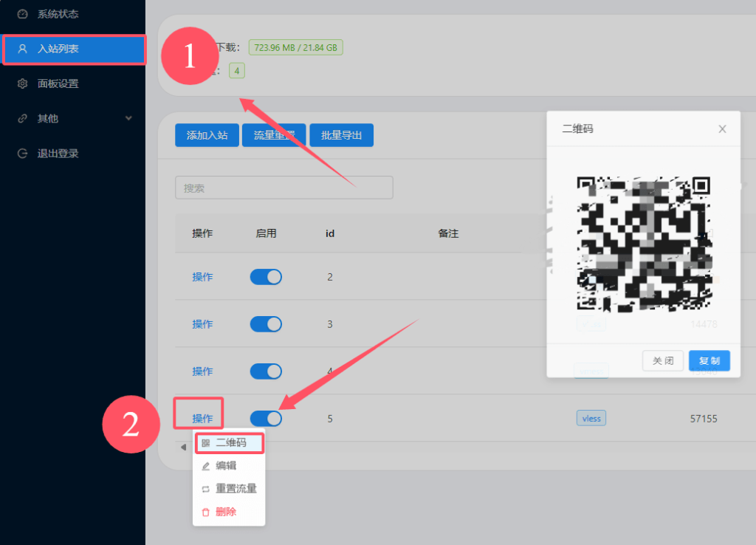
Task: Select 重置流量 from the context menu
Action: tap(236, 489)
